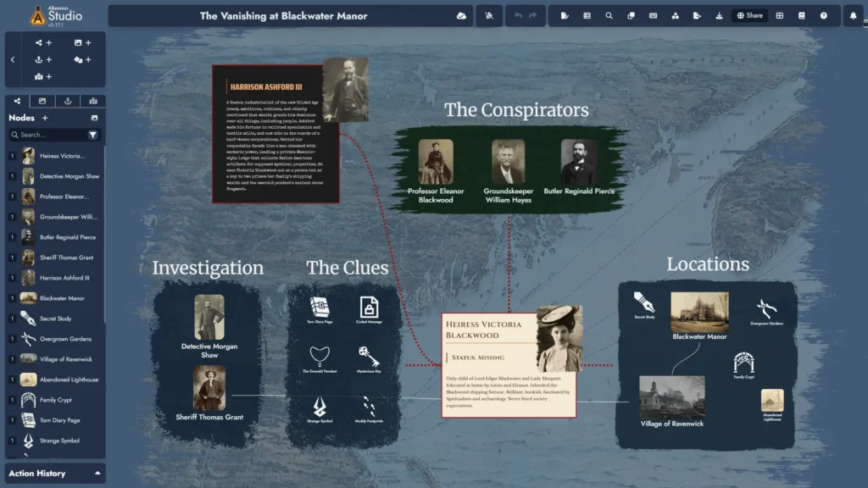Open the grid view dropdown in the toolbar
The height and width of the screenshot is (488, 868).
coord(779,14)
